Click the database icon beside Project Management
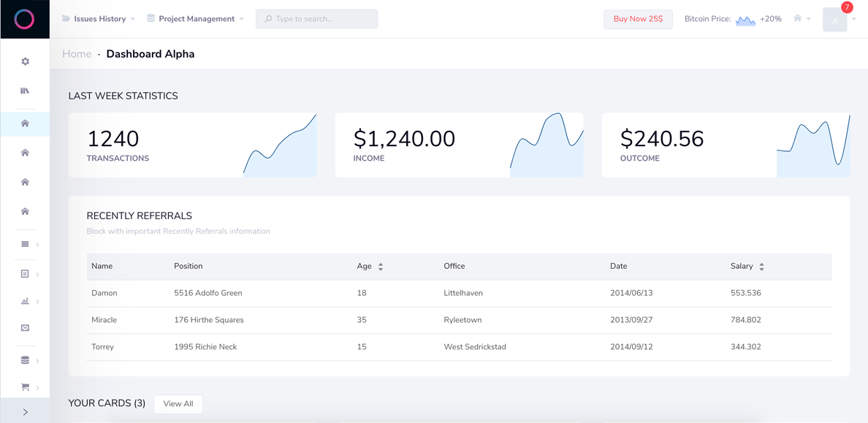Image resolution: width=868 pixels, height=423 pixels. coord(151,18)
